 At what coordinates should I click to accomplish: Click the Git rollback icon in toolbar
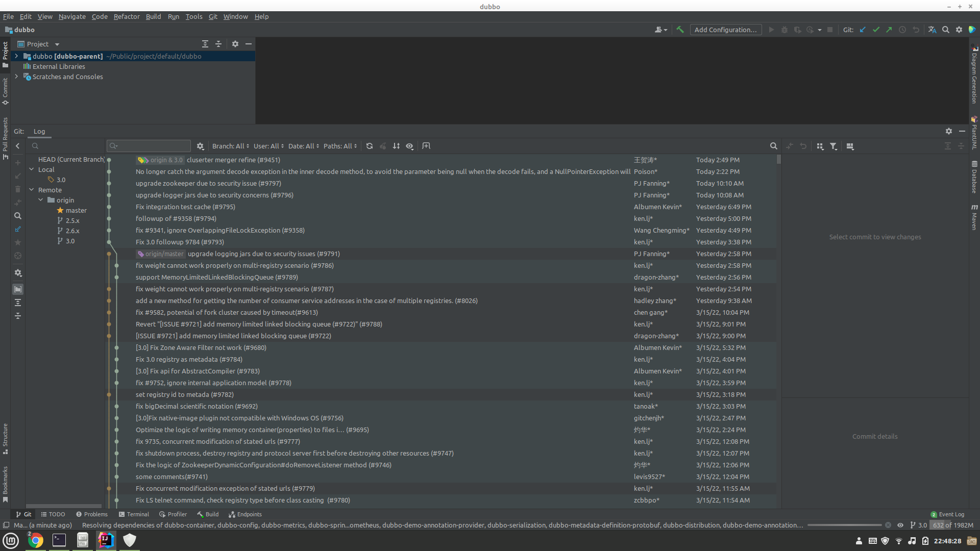pyautogui.click(x=916, y=30)
